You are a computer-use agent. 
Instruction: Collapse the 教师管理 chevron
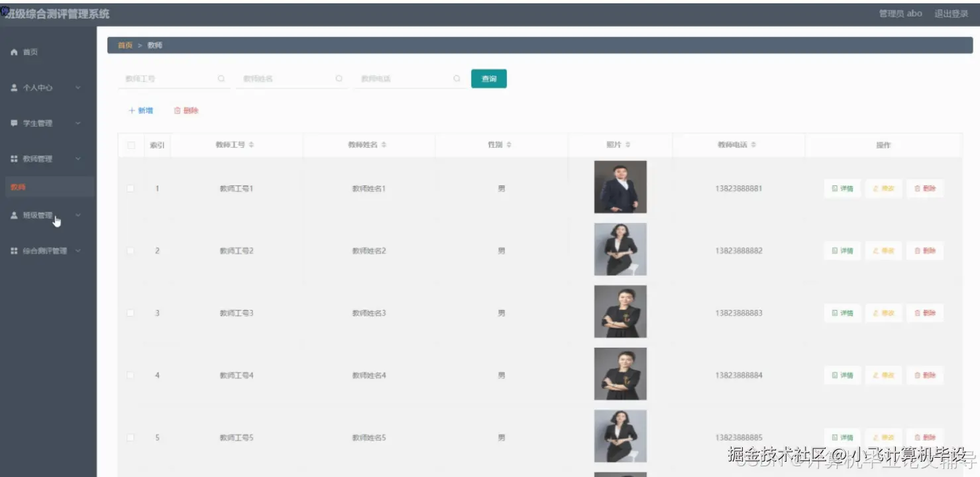click(78, 159)
